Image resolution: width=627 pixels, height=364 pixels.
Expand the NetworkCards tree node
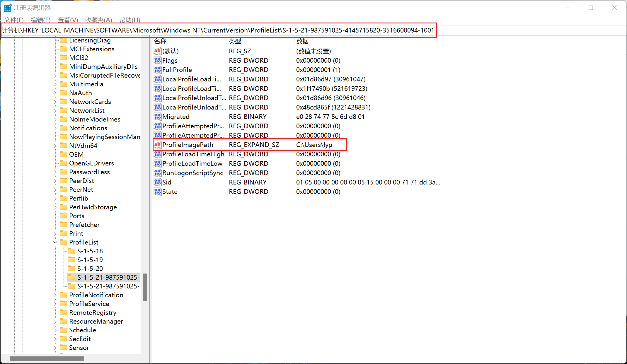[55, 102]
